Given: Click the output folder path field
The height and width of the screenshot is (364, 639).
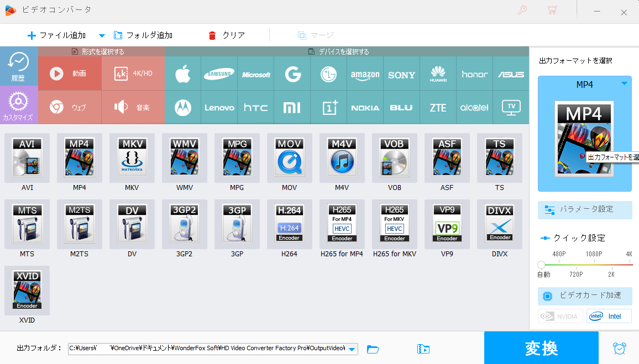Looking at the screenshot, I should tap(207, 349).
